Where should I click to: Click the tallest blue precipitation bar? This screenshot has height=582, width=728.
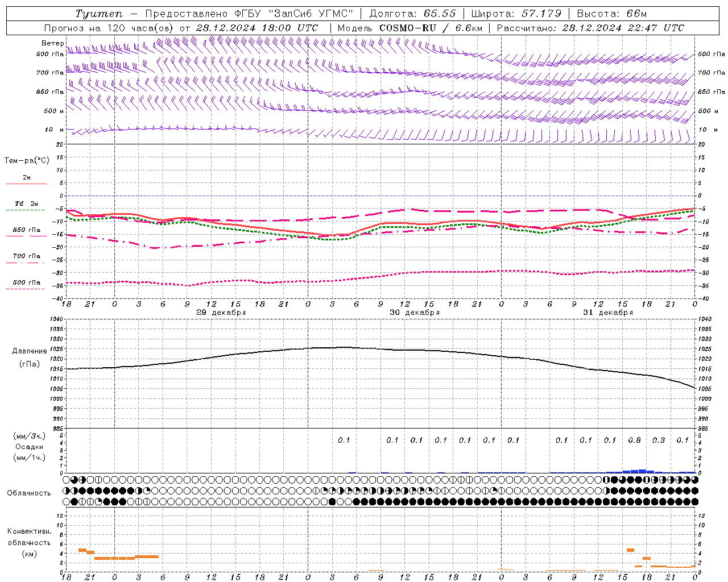(x=643, y=471)
